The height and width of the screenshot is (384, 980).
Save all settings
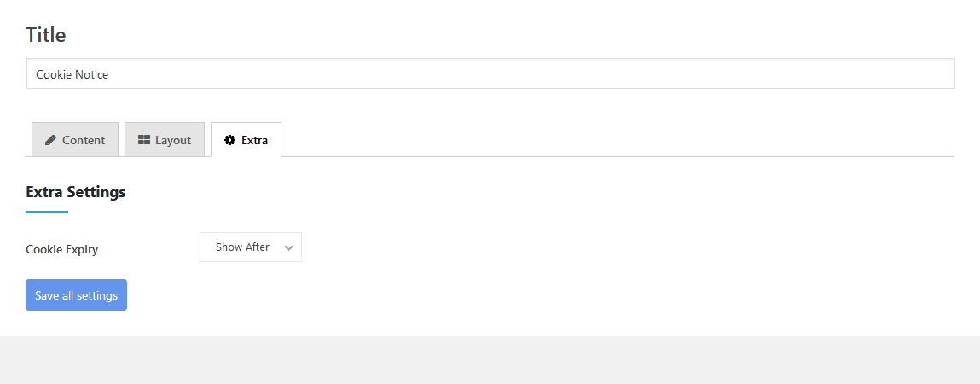(76, 294)
